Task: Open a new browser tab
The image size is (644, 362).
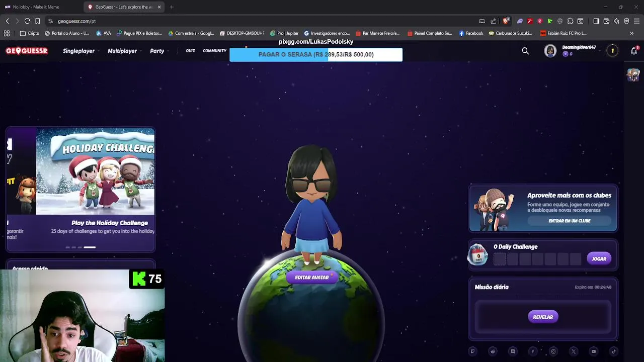Action: point(172,7)
